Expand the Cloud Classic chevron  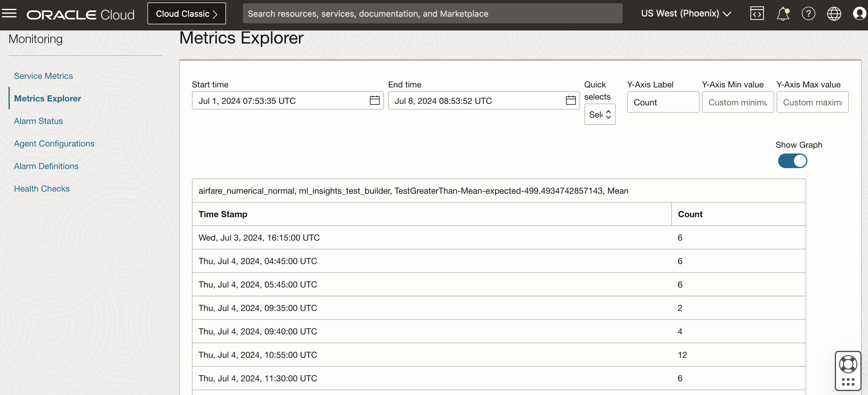(216, 14)
